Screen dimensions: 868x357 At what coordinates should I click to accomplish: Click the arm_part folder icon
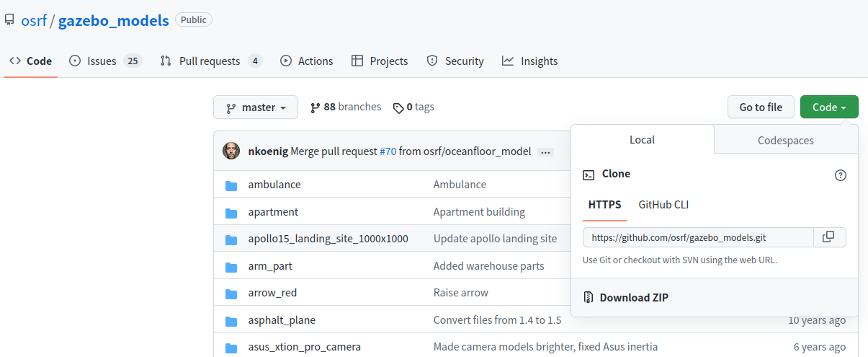[231, 267]
